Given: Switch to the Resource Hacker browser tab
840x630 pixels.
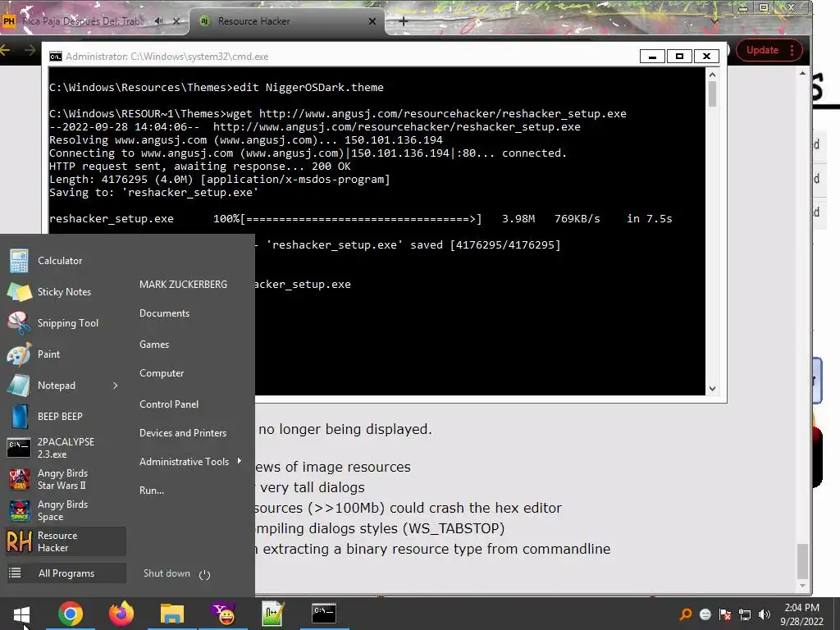Looking at the screenshot, I should pos(286,21).
